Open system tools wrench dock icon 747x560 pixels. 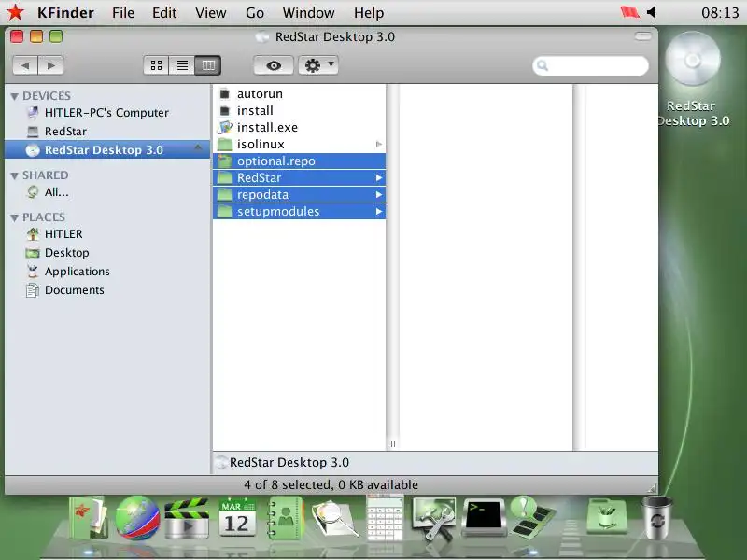(434, 518)
